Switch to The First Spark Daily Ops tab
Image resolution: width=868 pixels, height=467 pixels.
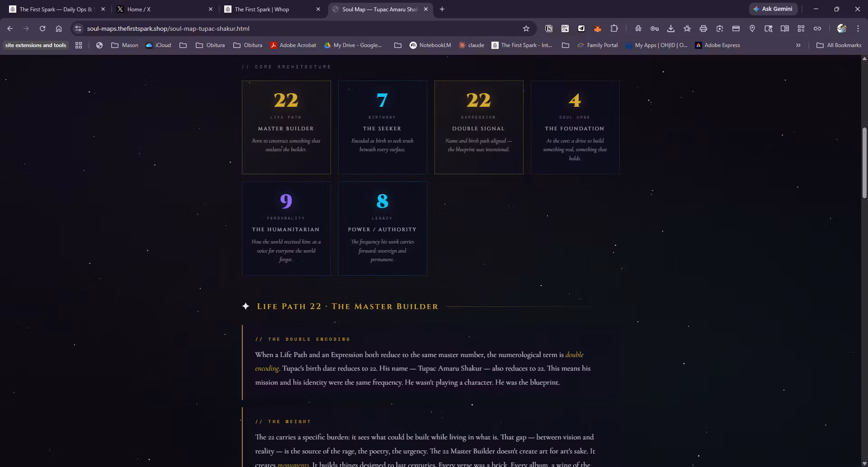[x=56, y=9]
